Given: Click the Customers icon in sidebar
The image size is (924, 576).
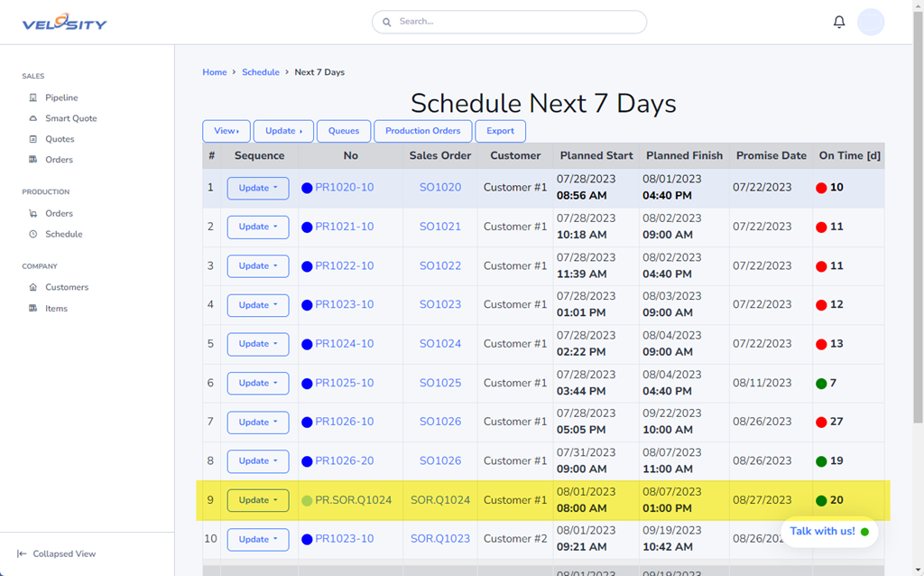Looking at the screenshot, I should click(x=33, y=287).
